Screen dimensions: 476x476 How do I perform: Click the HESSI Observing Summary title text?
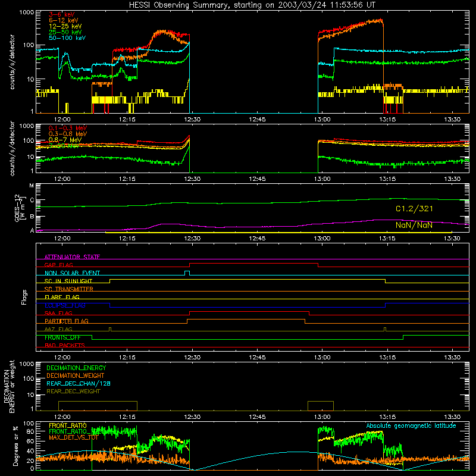[x=252, y=5]
